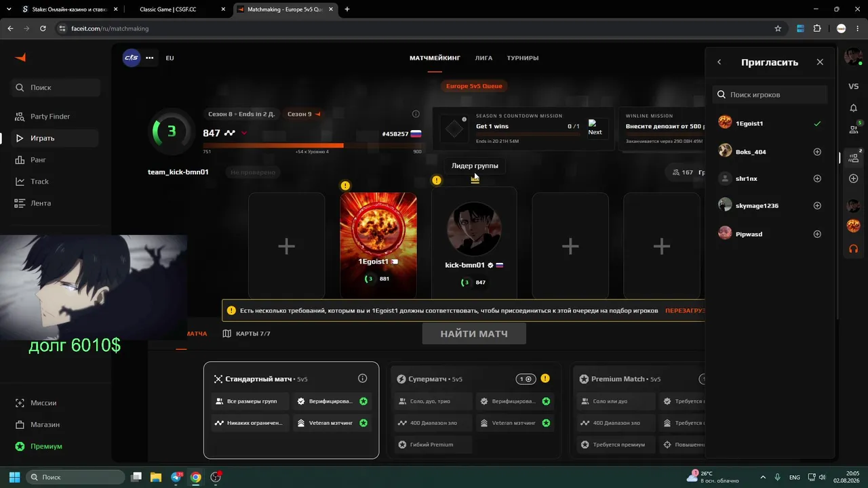The height and width of the screenshot is (488, 868).
Task: Click the Поиск игроков search field
Action: pos(770,95)
